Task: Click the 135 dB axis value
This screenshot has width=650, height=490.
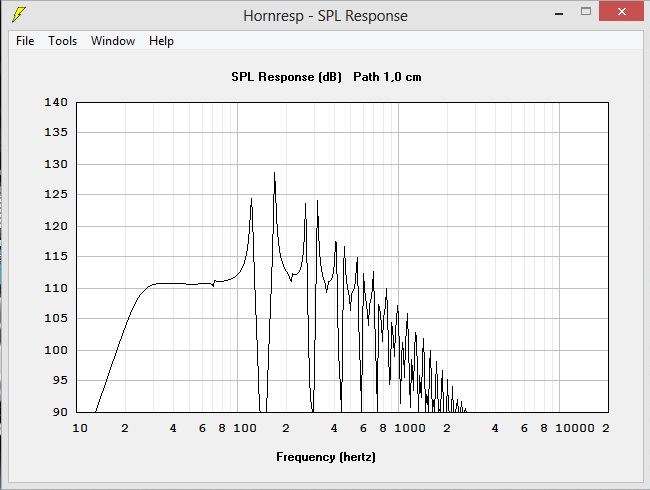Action: [x=56, y=132]
